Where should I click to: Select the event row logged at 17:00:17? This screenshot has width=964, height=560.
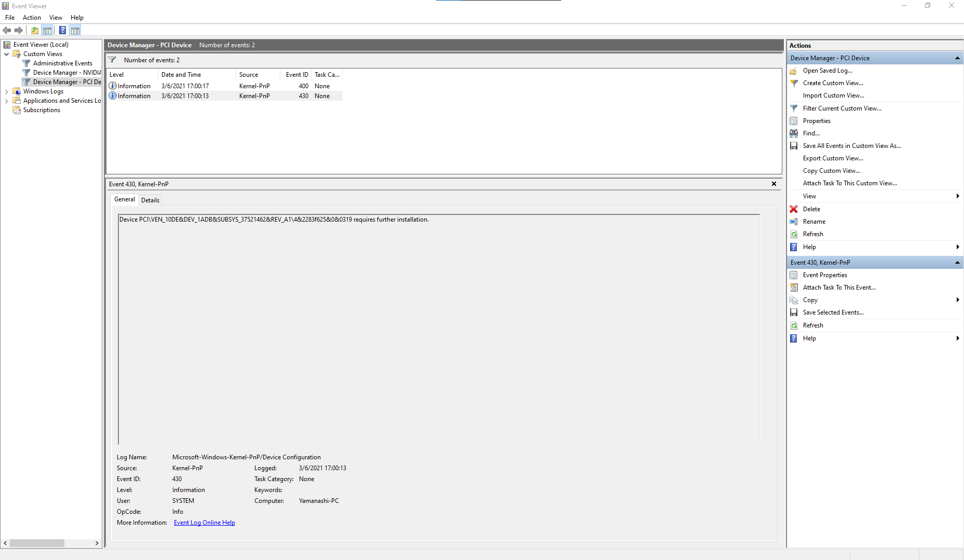click(x=224, y=86)
